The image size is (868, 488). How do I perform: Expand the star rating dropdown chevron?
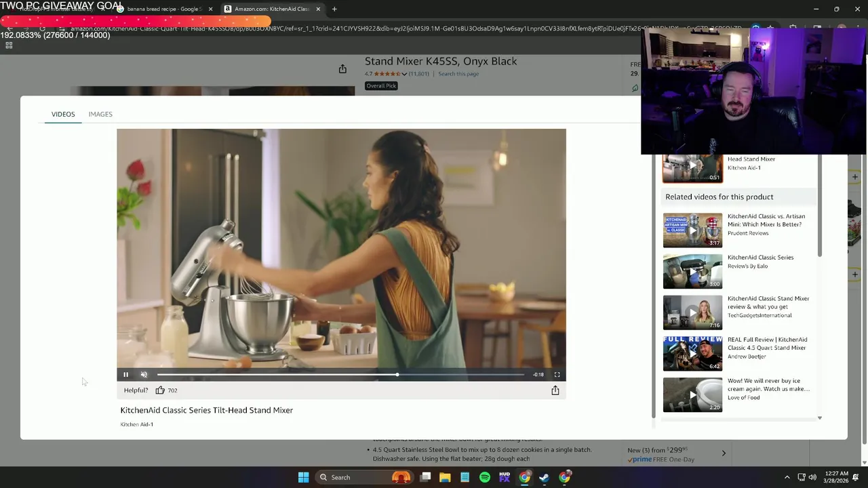[404, 74]
